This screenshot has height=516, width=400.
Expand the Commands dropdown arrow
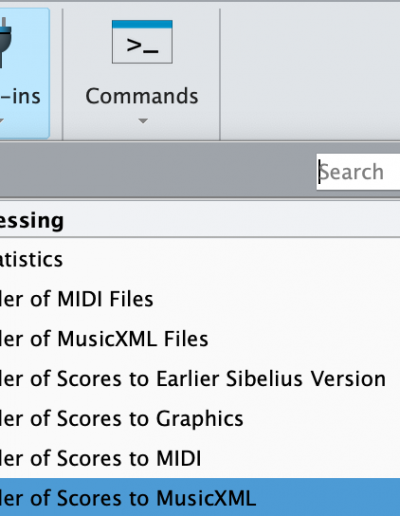143,121
